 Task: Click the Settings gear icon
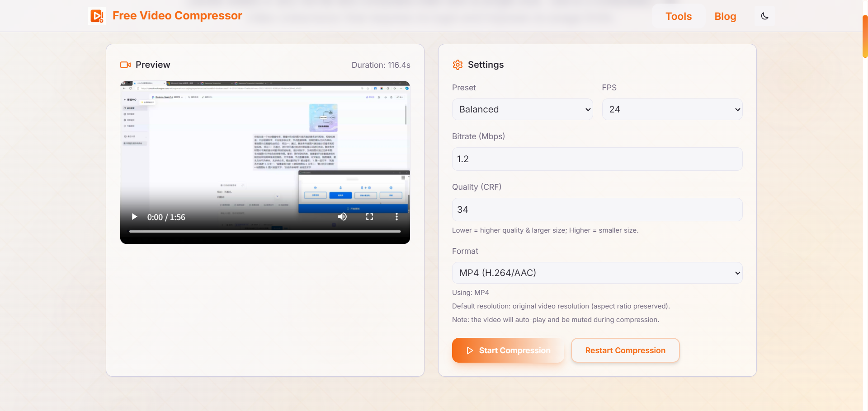click(458, 65)
